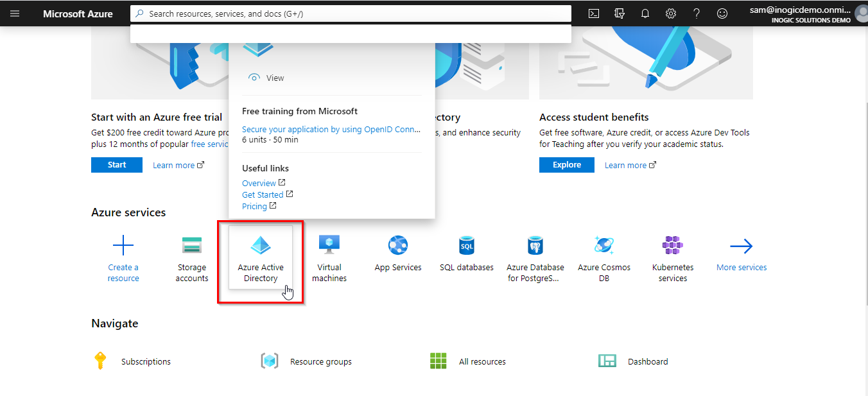Viewport: 868px width, 396px height.
Task: Open the Overview useful link
Action: (x=263, y=183)
